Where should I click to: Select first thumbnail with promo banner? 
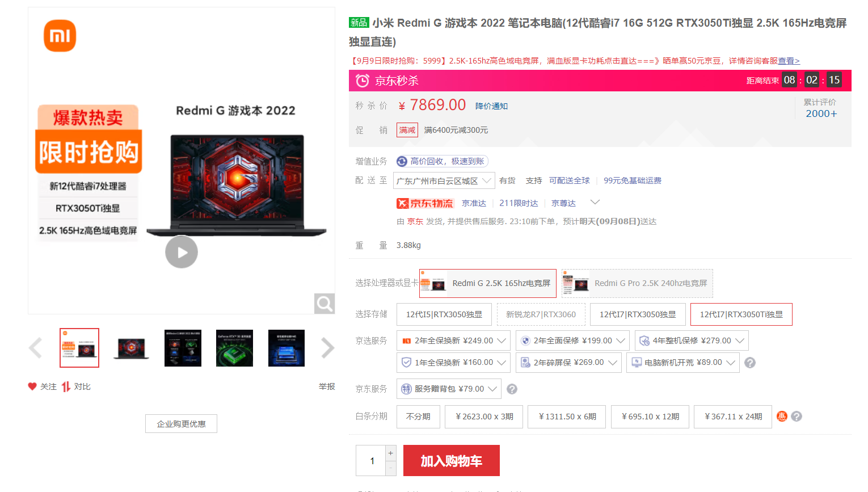[79, 348]
